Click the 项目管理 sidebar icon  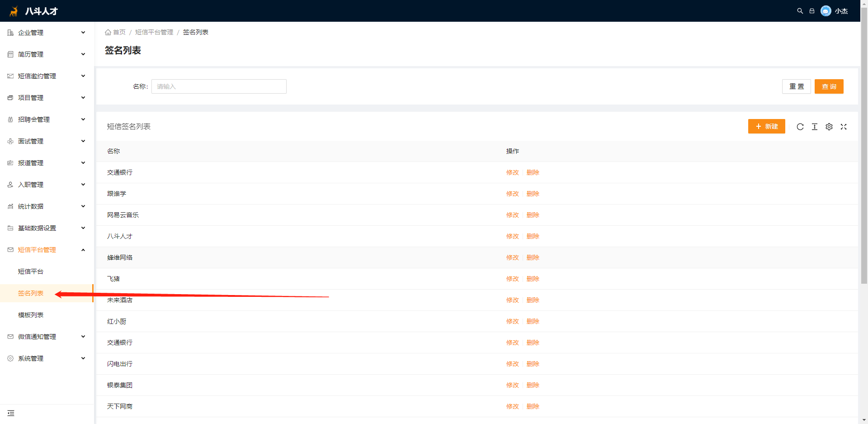click(10, 98)
